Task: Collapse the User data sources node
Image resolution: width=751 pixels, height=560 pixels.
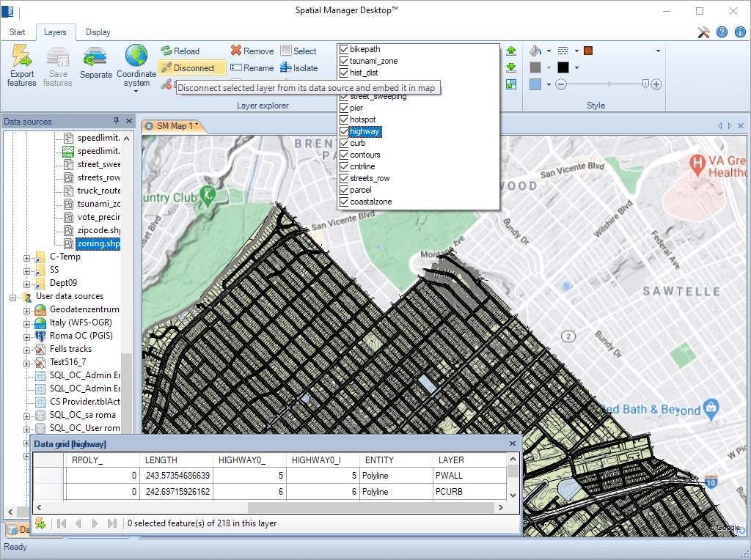Action: [x=13, y=298]
